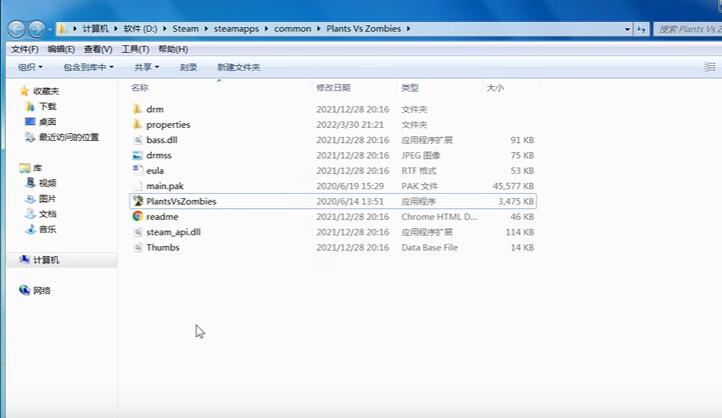
Task: Select the Thumbs database file icon
Action: click(x=137, y=247)
